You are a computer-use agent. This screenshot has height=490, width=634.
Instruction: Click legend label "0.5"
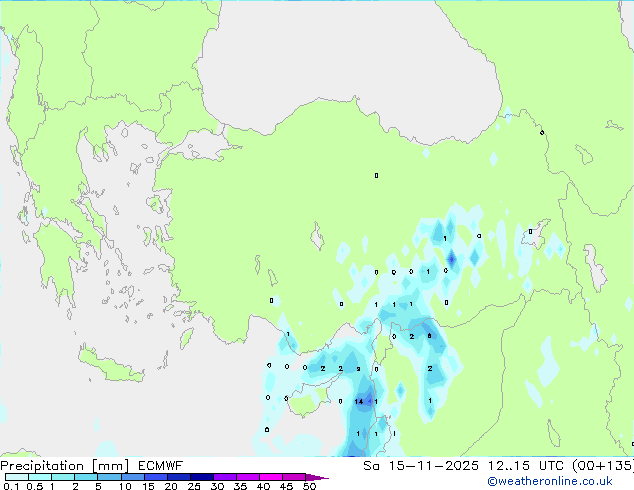tap(35, 486)
